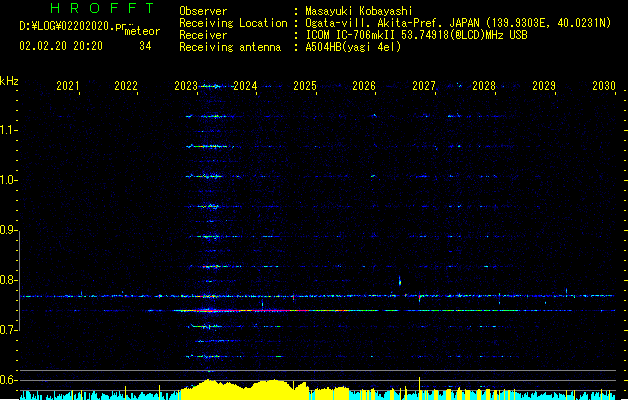Select the ICOM IC-706mkII receiver text
Screen dimensions: 629x400
pos(416,35)
